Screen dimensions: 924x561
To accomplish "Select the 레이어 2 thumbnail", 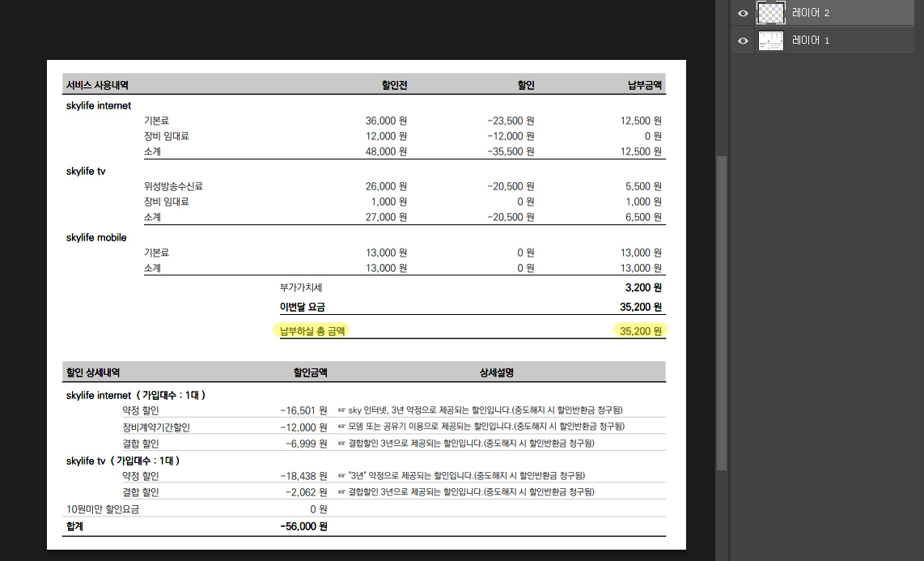I will pyautogui.click(x=771, y=12).
